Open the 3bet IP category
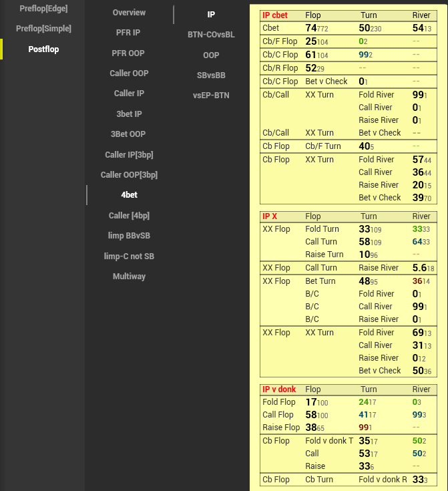This screenshot has height=491, width=448. pyautogui.click(x=129, y=114)
